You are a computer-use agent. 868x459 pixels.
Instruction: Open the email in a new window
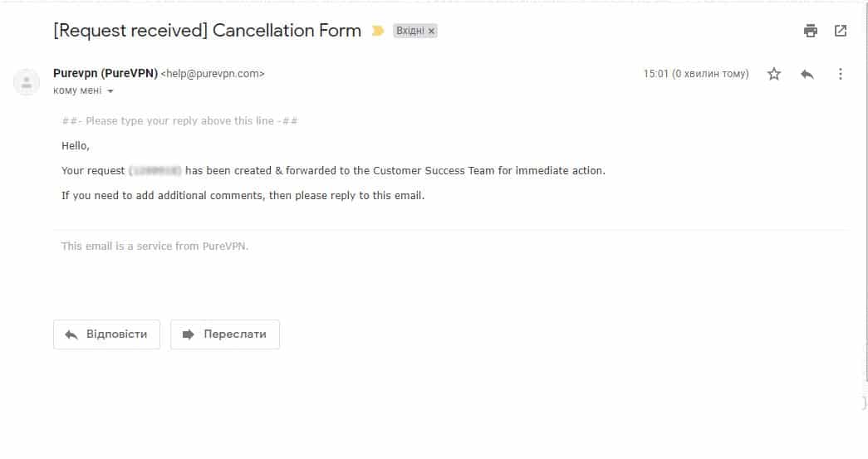tap(841, 31)
